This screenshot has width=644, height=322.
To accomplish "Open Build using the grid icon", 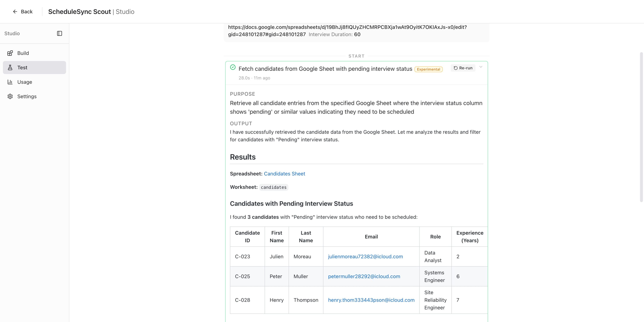I will tap(10, 53).
